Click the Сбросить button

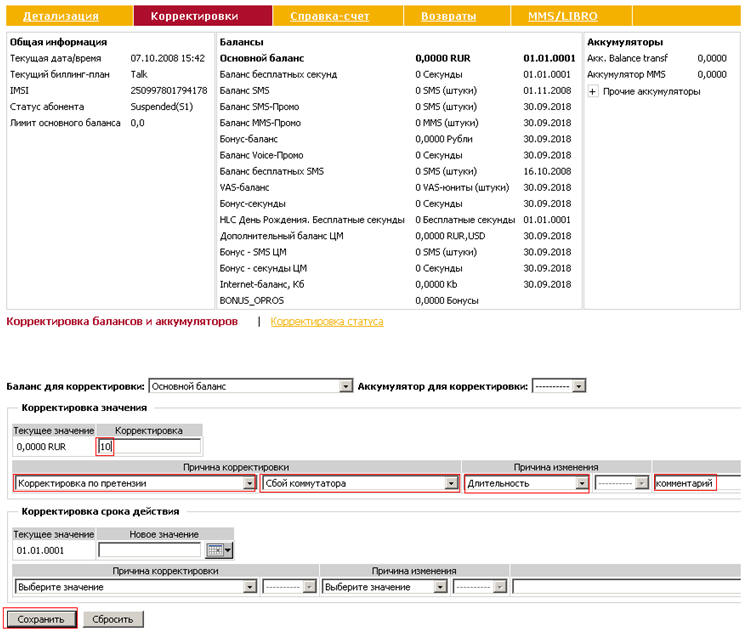tap(113, 619)
